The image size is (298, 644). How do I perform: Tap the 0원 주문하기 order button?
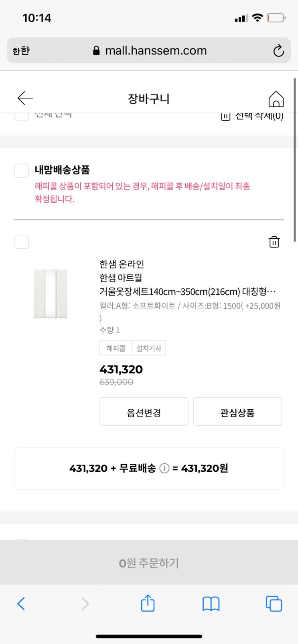coord(149,562)
